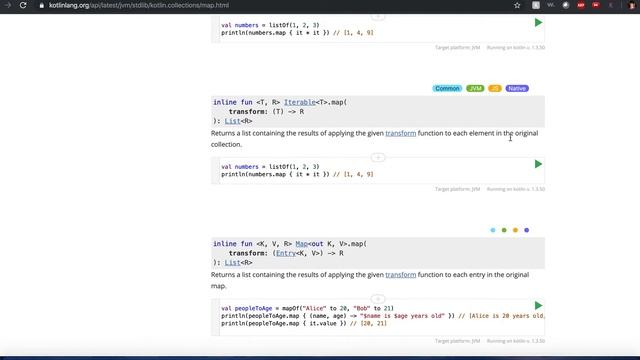This screenshot has height=360, width=640.
Task: Run the peopleToAge code sample
Action: click(x=538, y=306)
